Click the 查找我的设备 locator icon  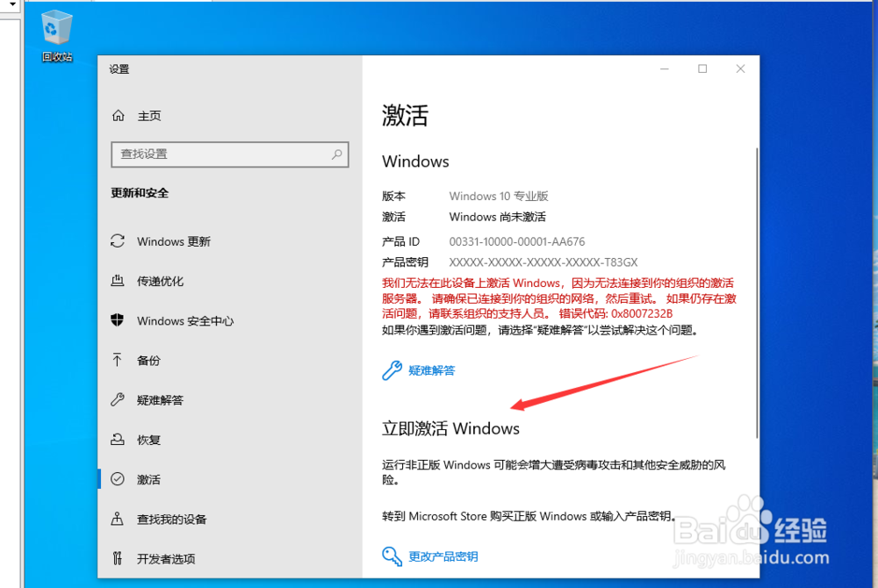click(117, 519)
